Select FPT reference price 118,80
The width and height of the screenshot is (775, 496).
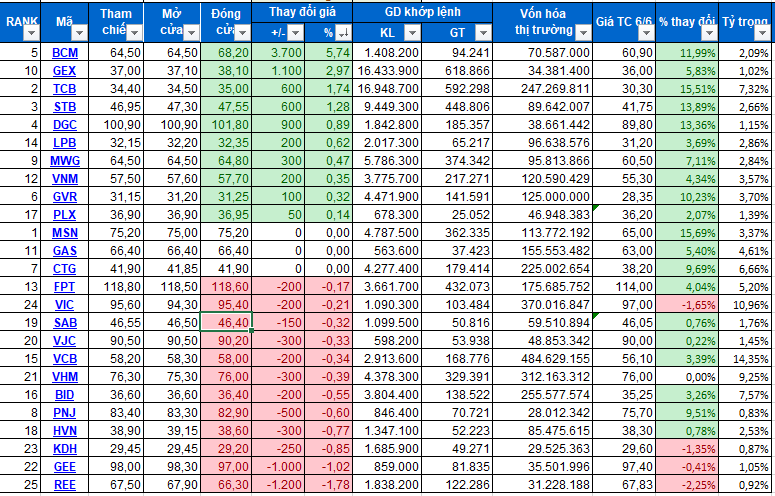pyautogui.click(x=116, y=287)
